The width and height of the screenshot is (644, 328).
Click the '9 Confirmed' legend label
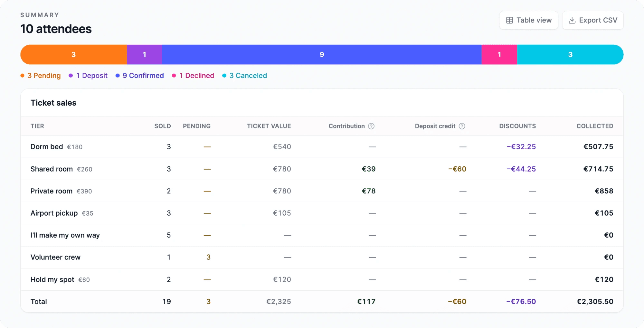(x=143, y=76)
